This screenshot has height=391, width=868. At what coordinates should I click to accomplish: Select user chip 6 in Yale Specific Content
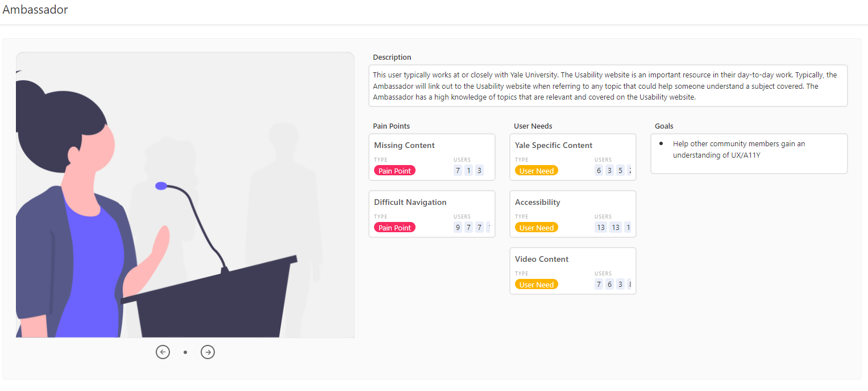(x=599, y=171)
